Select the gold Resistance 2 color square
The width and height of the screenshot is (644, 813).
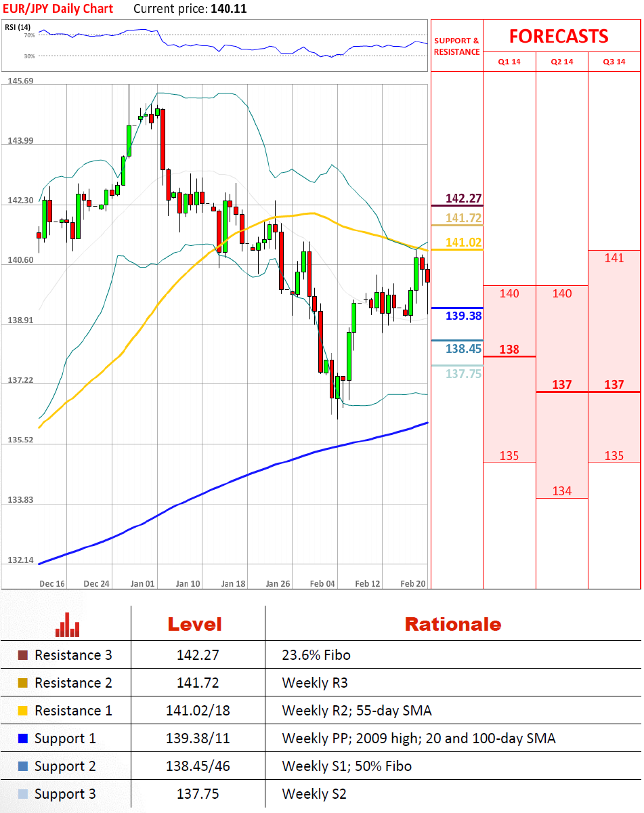coord(23,683)
